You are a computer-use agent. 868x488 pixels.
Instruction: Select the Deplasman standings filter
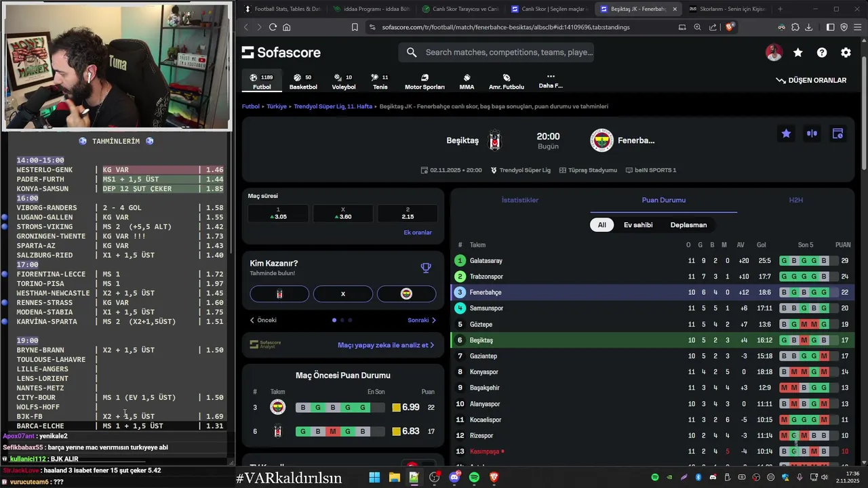pyautogui.click(x=688, y=224)
